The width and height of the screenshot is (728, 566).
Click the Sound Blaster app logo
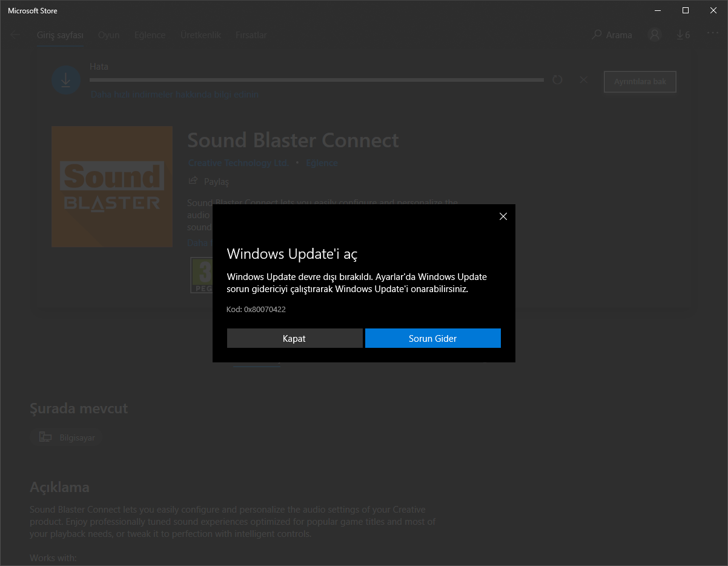point(112,187)
